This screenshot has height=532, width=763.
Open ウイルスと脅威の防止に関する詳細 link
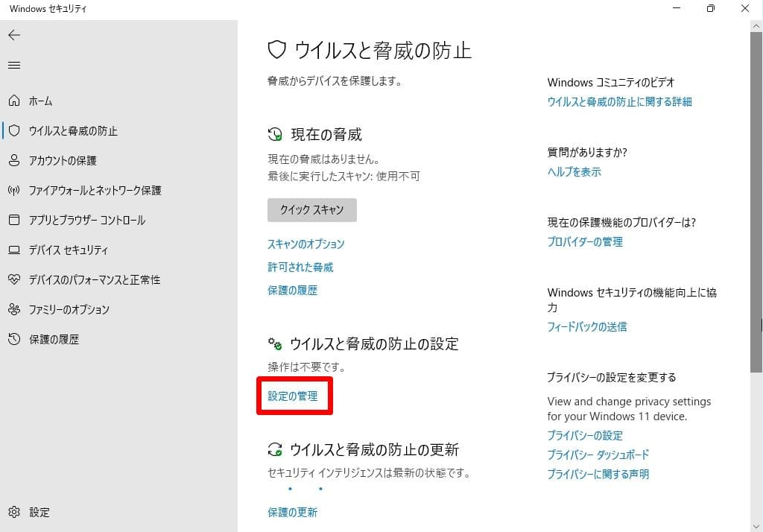[619, 102]
